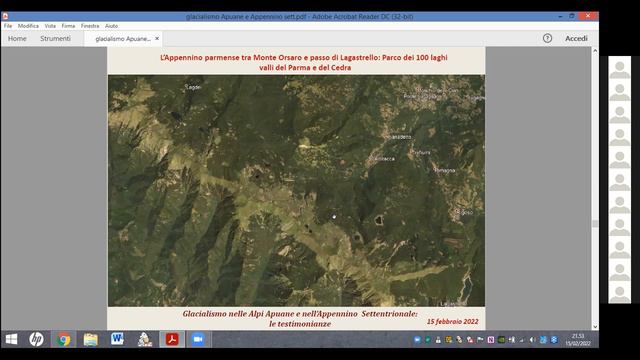Open the Aiuto menu
640x360 pixels.
(111, 26)
